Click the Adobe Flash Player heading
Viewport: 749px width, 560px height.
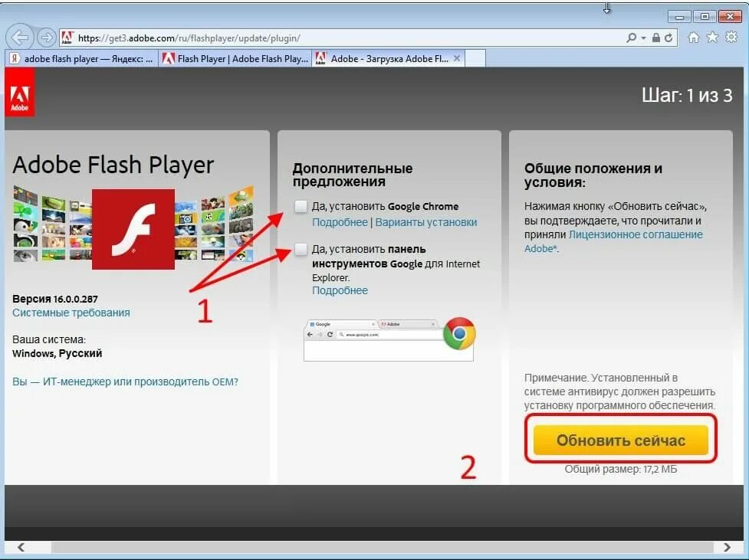(x=113, y=165)
